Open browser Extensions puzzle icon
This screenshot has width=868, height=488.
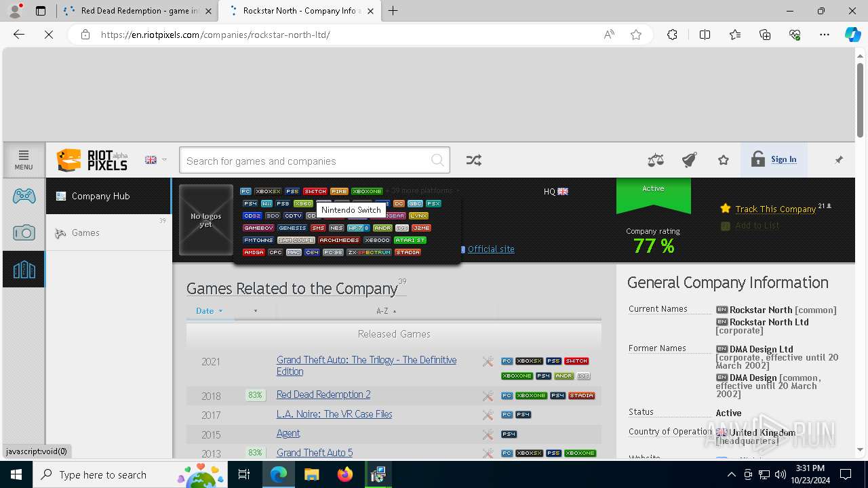tap(672, 35)
